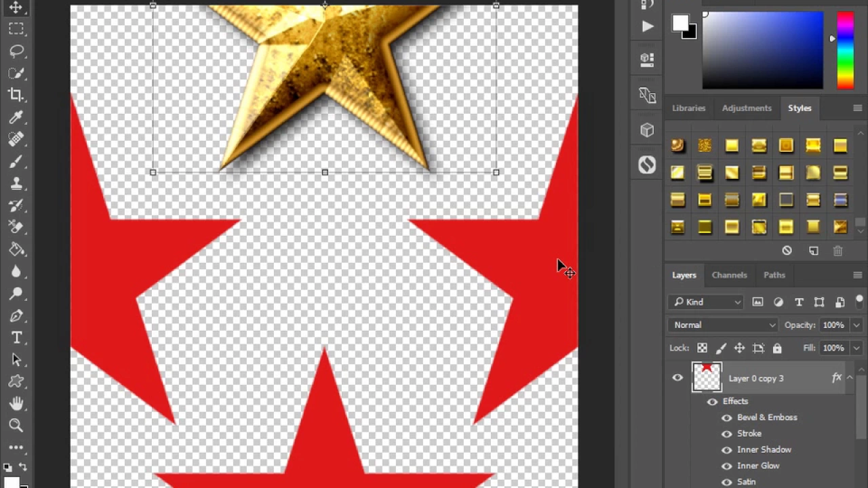Turn layer filtering switch on or off
This screenshot has height=488, width=868.
859,301
